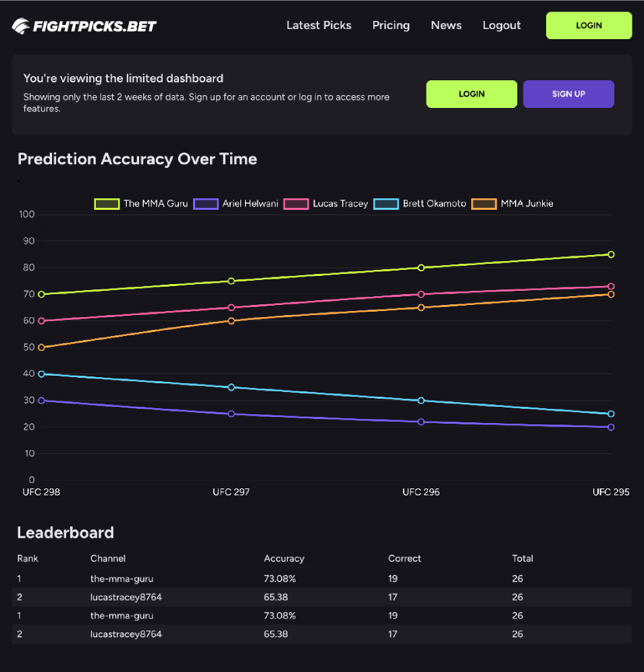The height and width of the screenshot is (672, 644).
Task: Click Ariel Helwani point at UFC 297
Action: 231,414
